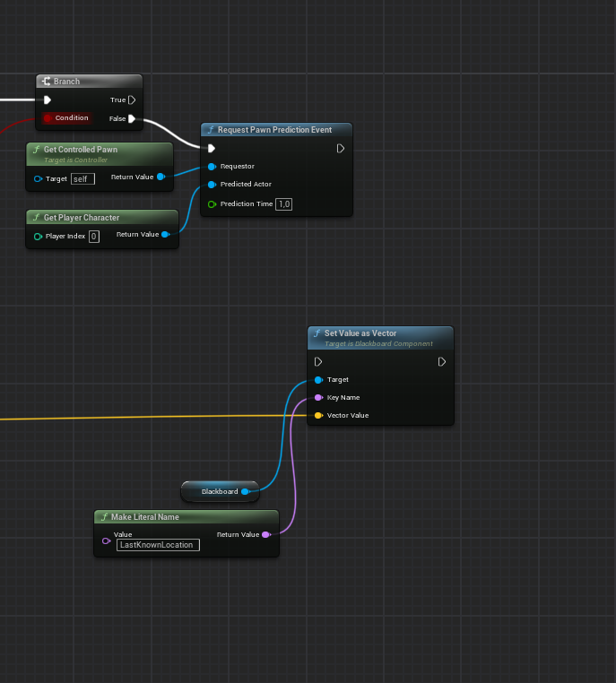Screen dimensions: 616x683
Task: Click the Target pin on Set Value as Vector
Action: (x=318, y=380)
